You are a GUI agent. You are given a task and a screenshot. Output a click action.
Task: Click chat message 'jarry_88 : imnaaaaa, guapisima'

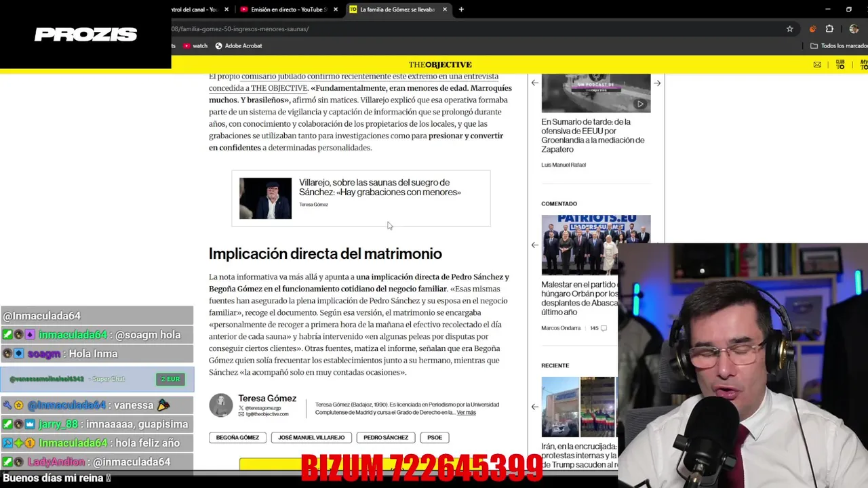[97, 424]
